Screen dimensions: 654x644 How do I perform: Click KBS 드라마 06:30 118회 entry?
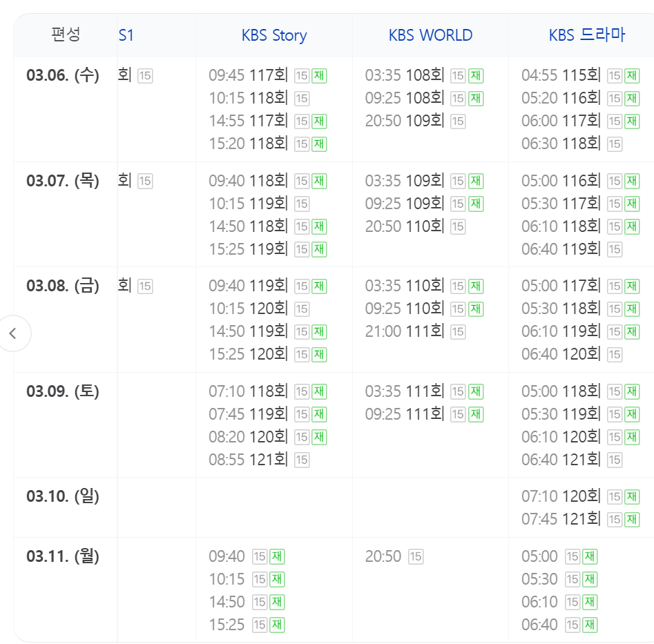(x=571, y=144)
